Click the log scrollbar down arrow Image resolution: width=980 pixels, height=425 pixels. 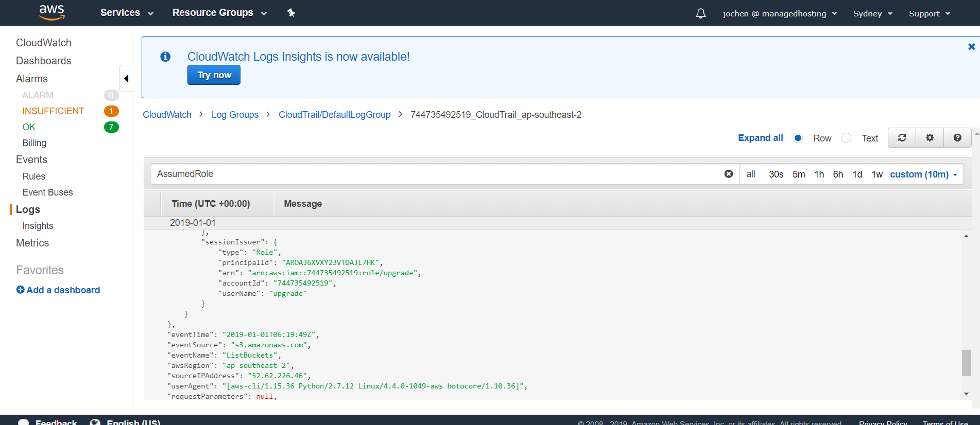(966, 394)
